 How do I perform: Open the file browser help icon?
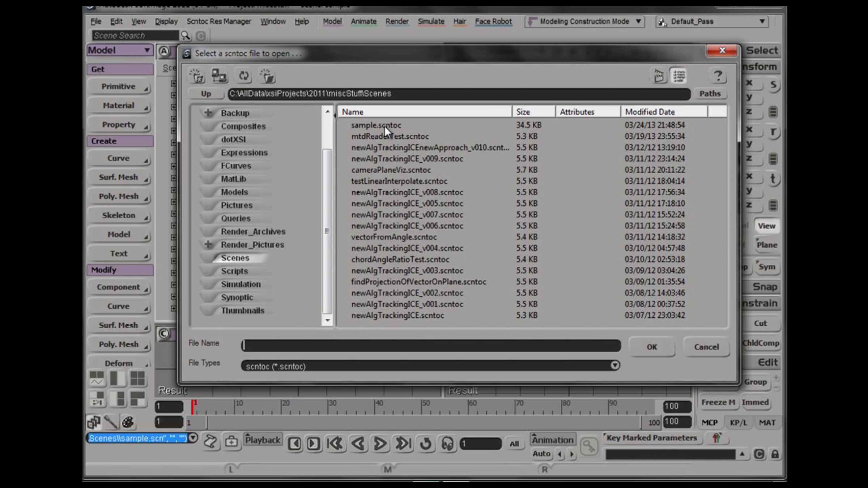pyautogui.click(x=718, y=76)
